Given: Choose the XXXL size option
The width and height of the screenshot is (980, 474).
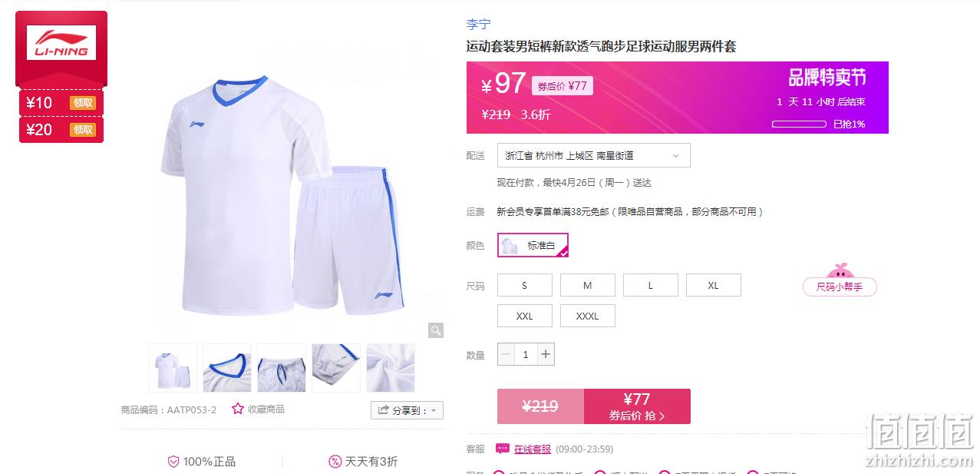Looking at the screenshot, I should 588,316.
